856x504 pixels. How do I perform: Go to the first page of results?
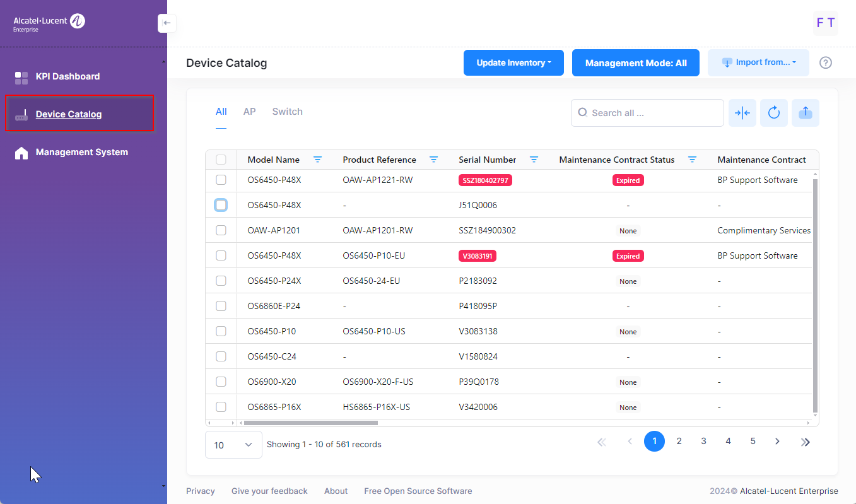tap(601, 442)
